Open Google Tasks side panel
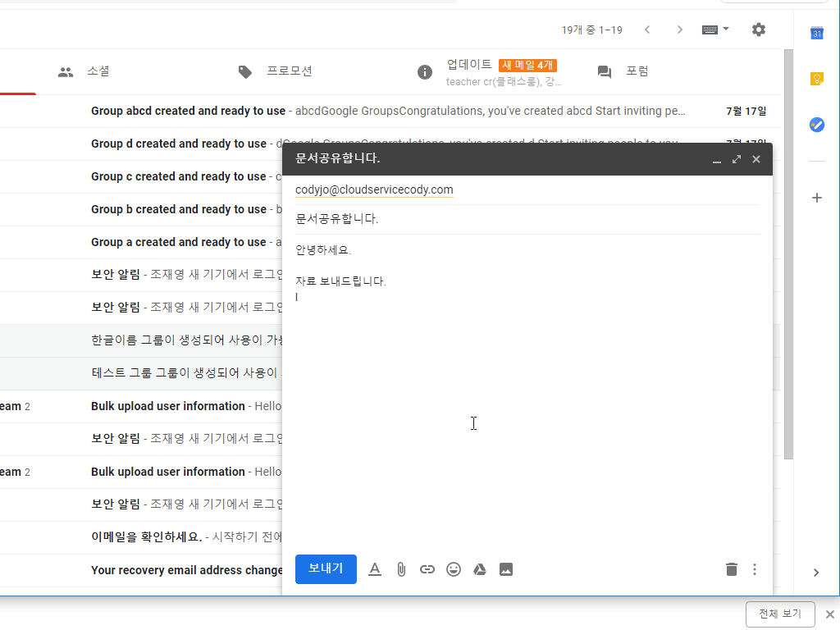 point(816,125)
